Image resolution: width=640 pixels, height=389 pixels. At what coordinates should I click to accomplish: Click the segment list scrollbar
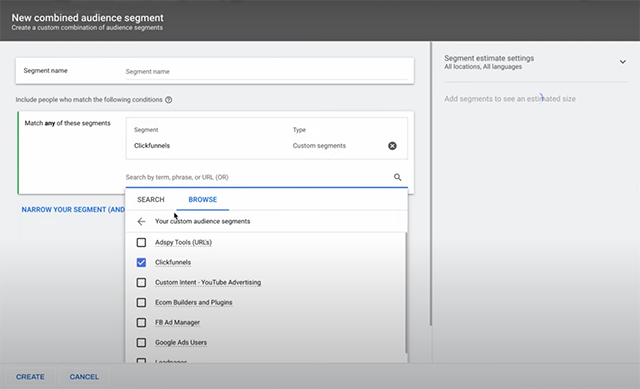point(406,292)
